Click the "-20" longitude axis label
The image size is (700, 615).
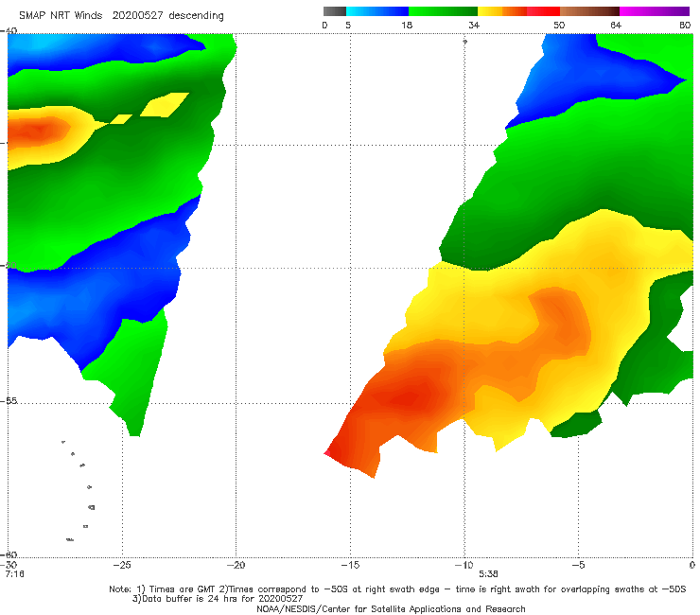[x=236, y=565]
